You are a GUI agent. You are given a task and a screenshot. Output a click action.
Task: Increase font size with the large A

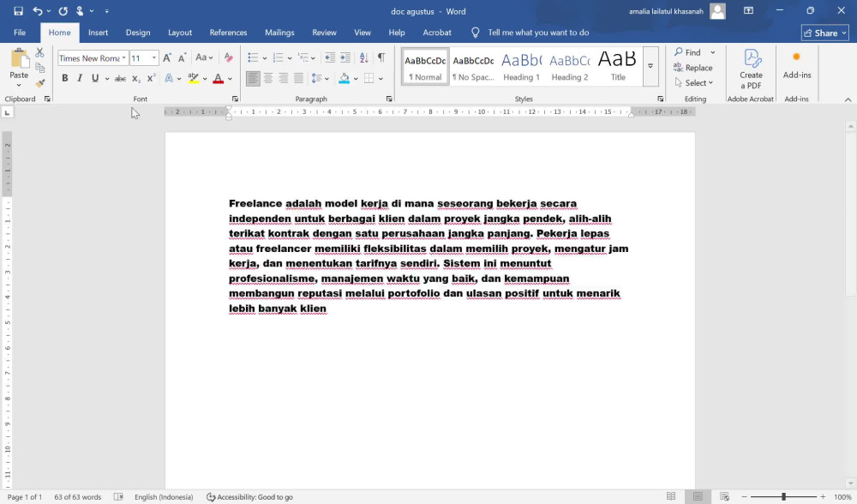point(167,57)
